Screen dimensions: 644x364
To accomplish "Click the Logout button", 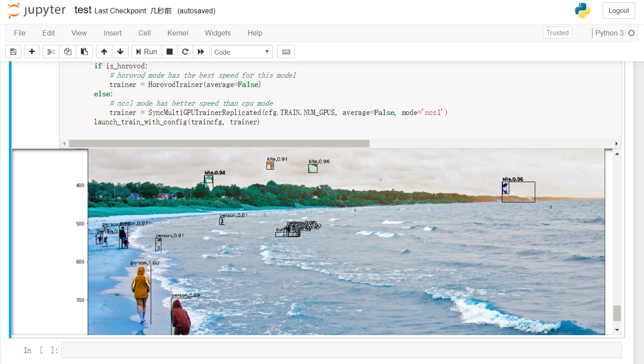I will (x=619, y=11).
